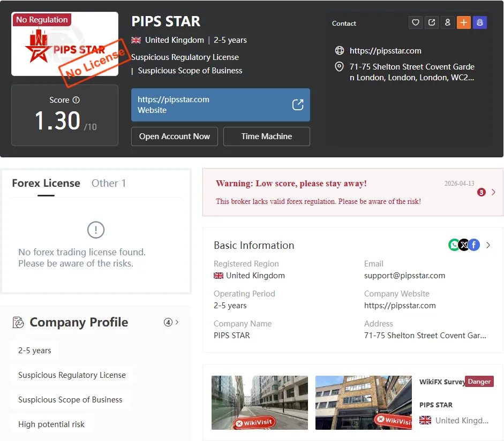Click the Contact panel address text

(412, 72)
